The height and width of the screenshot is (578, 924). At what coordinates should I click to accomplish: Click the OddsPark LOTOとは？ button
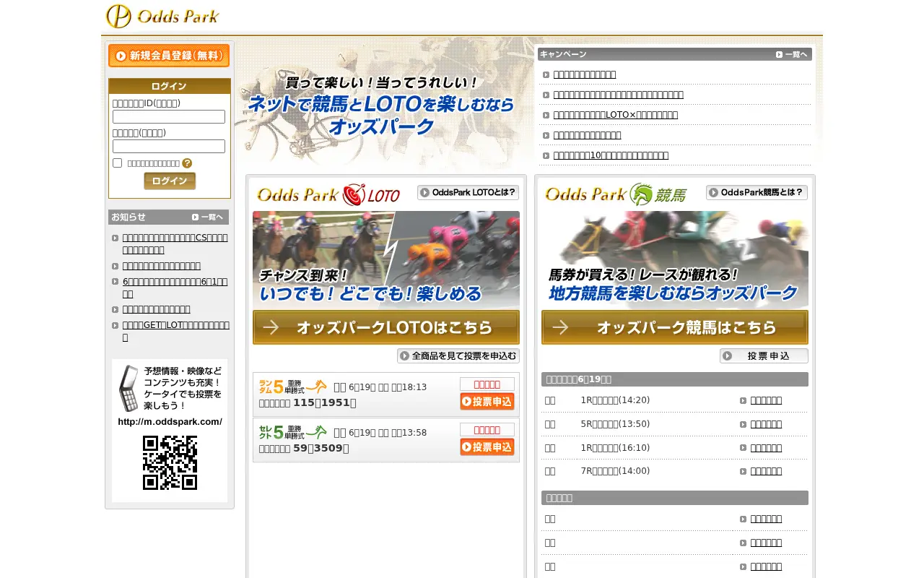pos(468,192)
